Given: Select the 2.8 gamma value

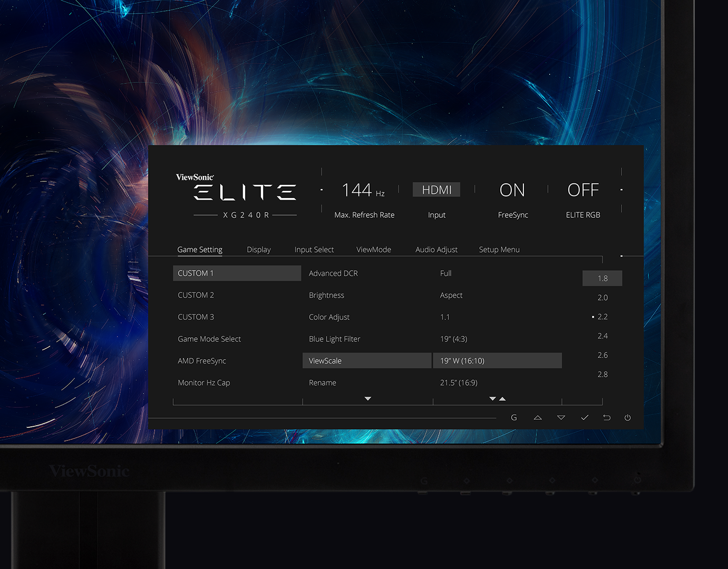Looking at the screenshot, I should point(603,375).
